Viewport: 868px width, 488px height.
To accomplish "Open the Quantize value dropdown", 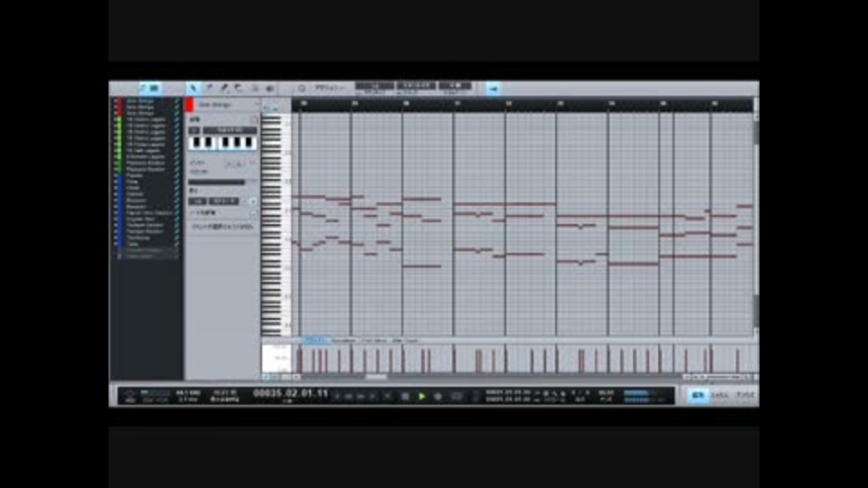I will pyautogui.click(x=374, y=86).
